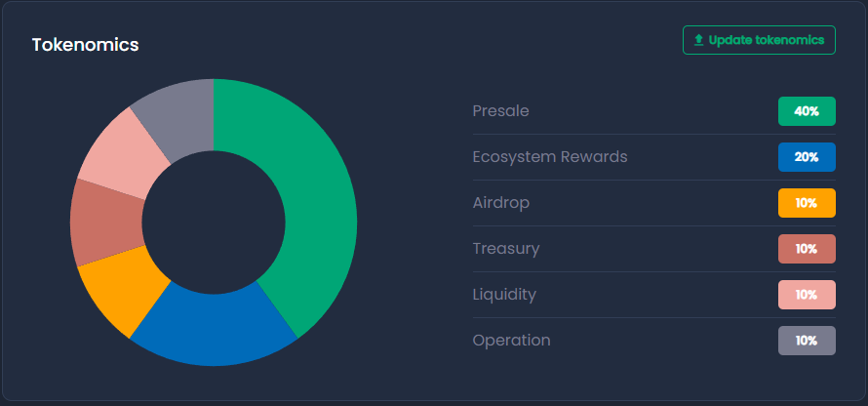
Task: Select the Operation legend label
Action: click(x=511, y=341)
